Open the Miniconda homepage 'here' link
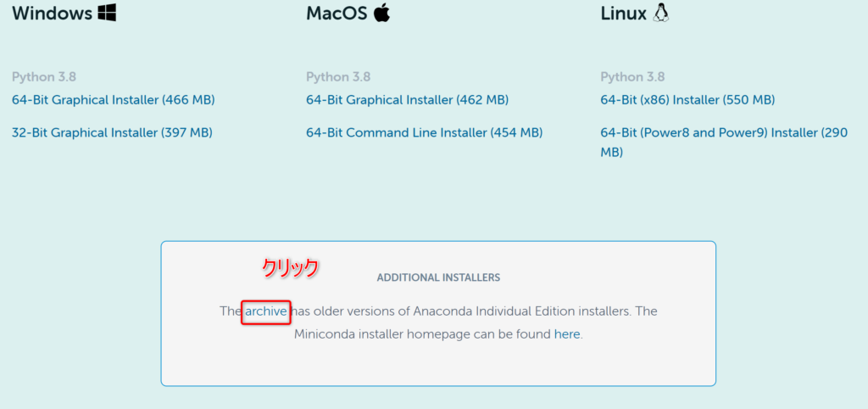 567,334
